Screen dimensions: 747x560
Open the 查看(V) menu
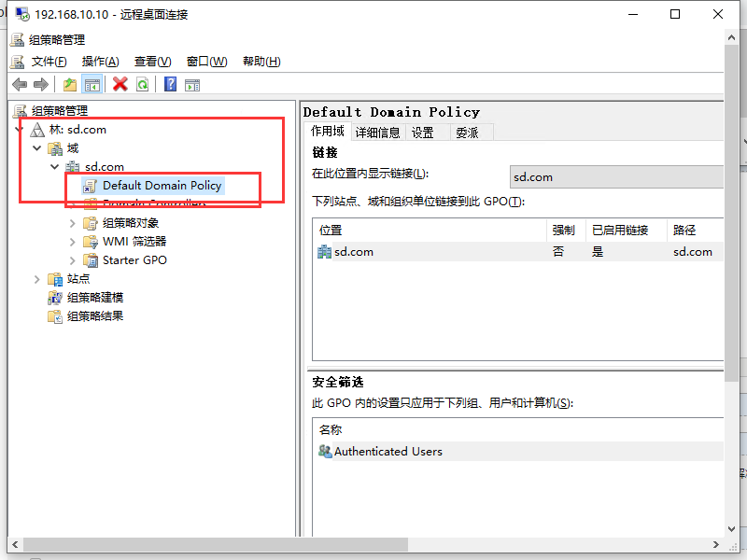(x=153, y=62)
